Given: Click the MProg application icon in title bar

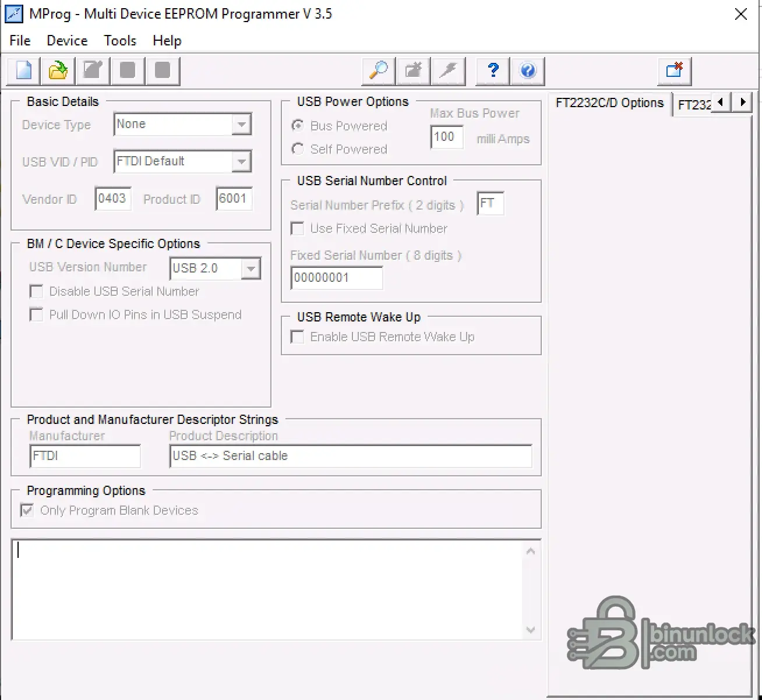Looking at the screenshot, I should 14,14.
